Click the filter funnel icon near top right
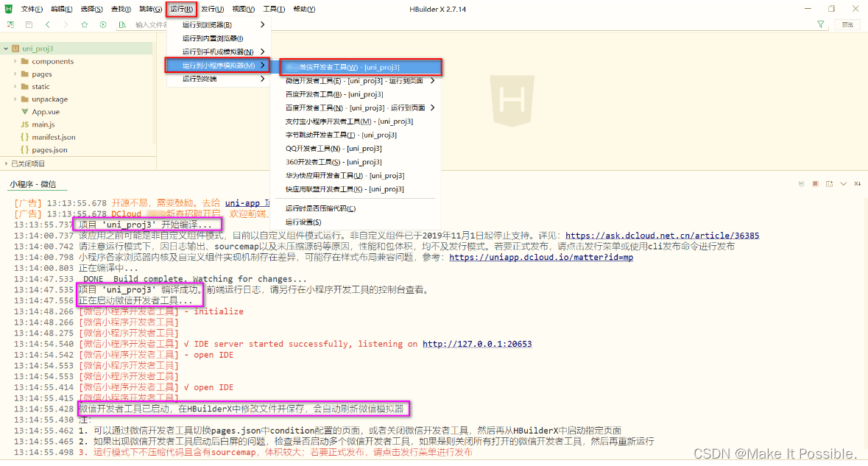 point(820,24)
